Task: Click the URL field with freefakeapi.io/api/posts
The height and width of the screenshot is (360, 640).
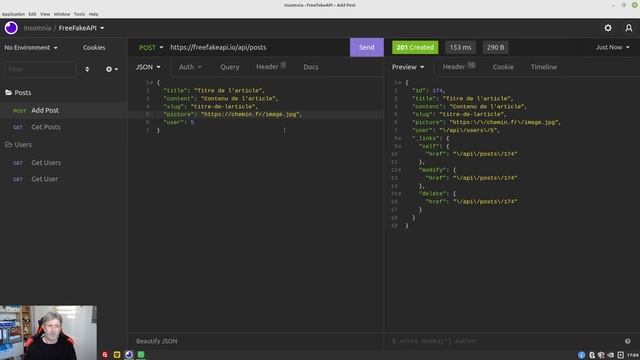Action: [258, 47]
